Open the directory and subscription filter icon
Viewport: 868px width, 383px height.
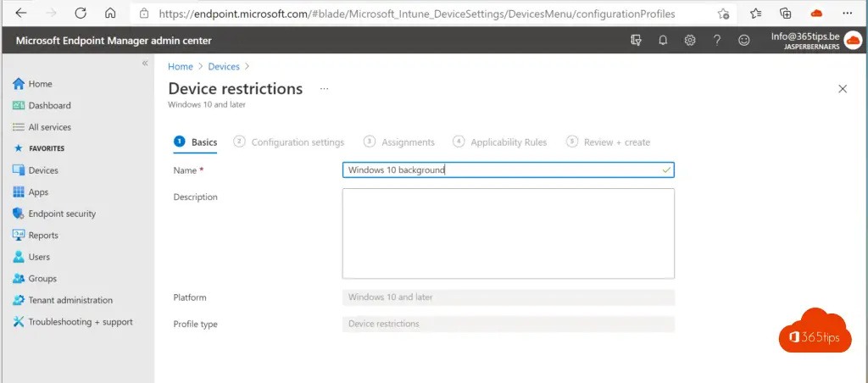(636, 40)
